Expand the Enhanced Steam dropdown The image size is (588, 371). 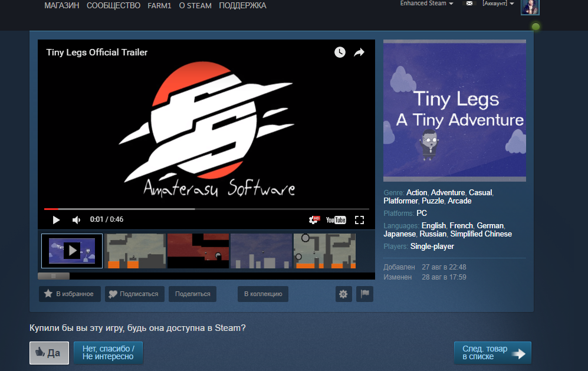pos(427,4)
